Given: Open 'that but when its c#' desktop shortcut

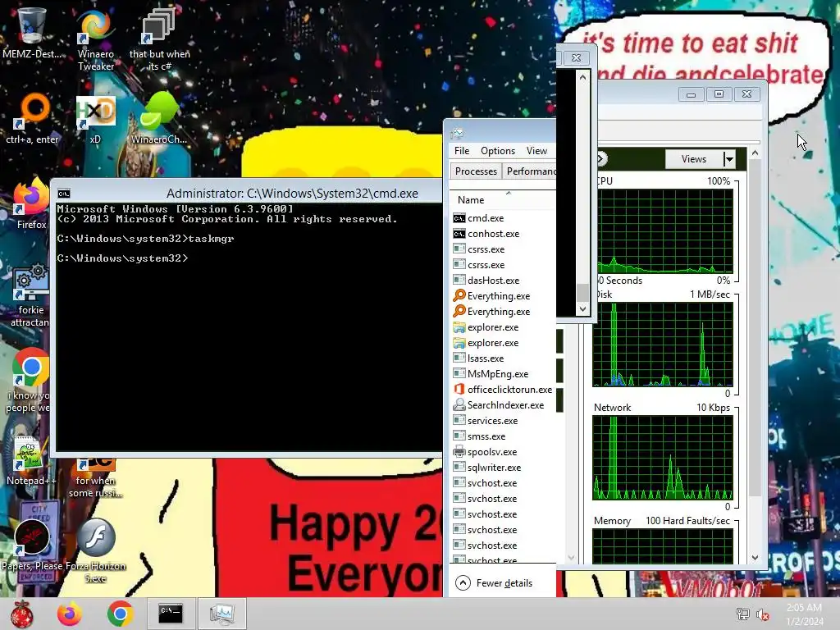Looking at the screenshot, I should point(159,39).
